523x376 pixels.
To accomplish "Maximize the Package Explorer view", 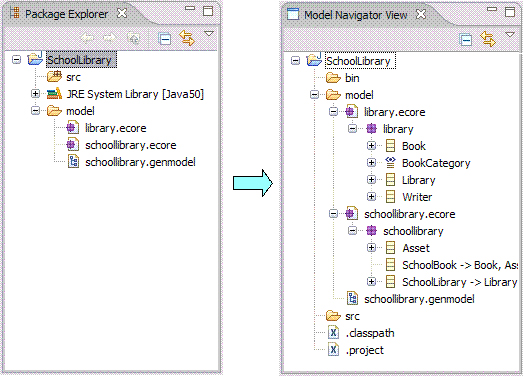I will click(x=208, y=11).
